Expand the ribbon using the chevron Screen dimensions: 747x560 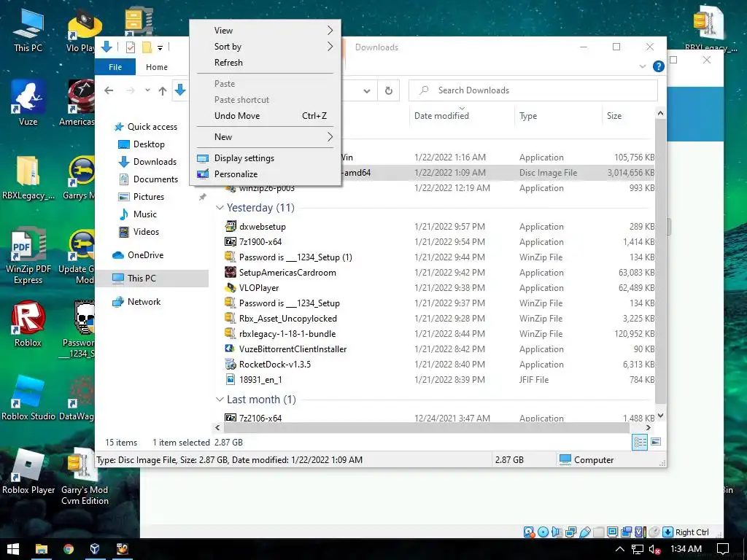tap(642, 66)
